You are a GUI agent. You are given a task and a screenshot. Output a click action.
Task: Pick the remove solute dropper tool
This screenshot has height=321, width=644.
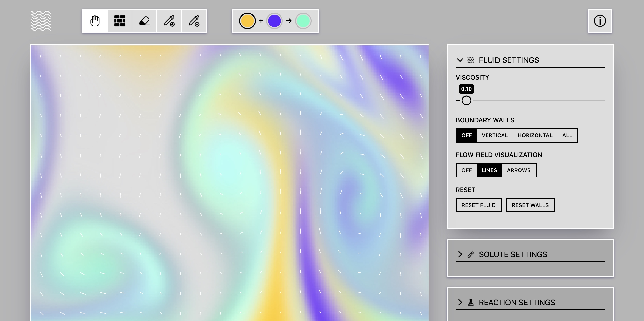tap(194, 21)
